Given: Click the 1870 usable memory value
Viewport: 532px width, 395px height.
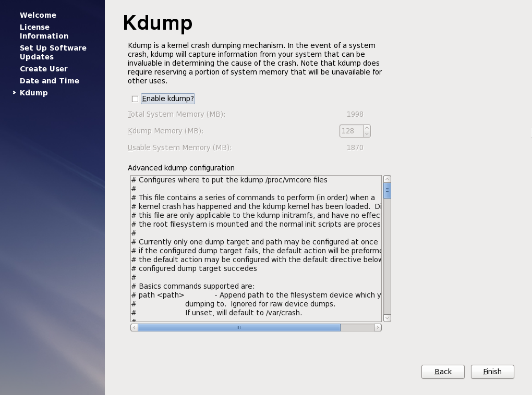Looking at the screenshot, I should (355, 147).
